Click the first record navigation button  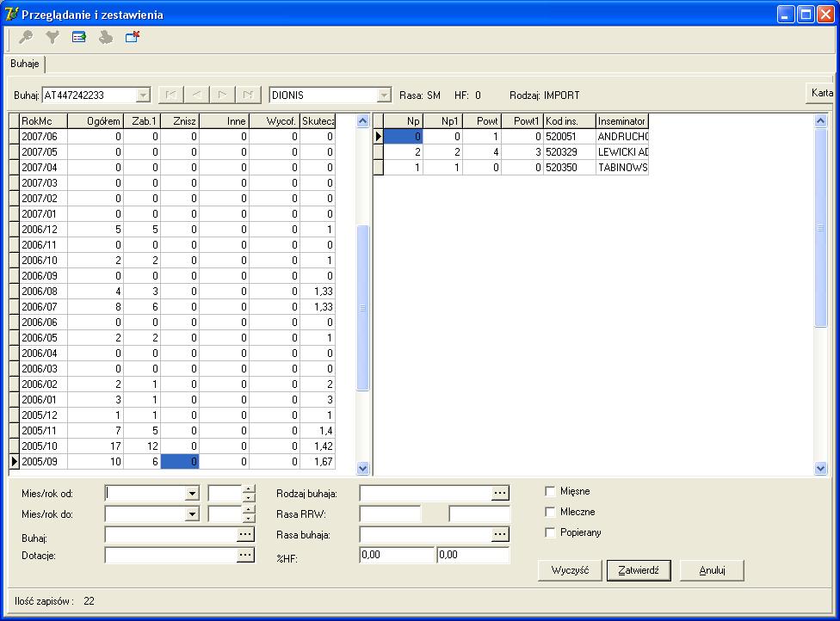[x=171, y=95]
